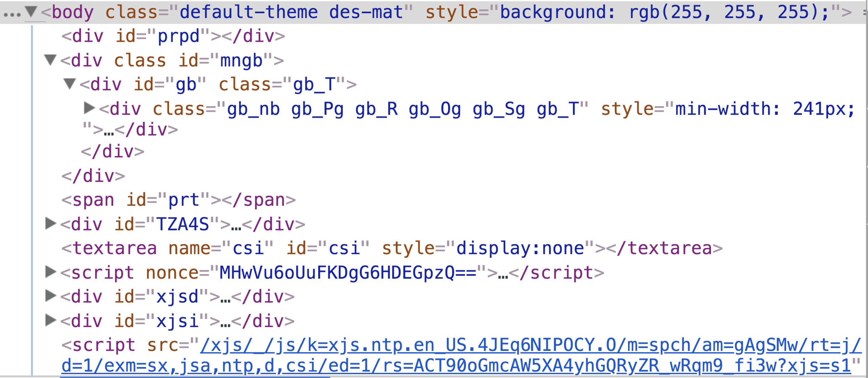Viewport: 868px width, 378px height.
Task: Expand the script nonce node
Action: pos(51,272)
